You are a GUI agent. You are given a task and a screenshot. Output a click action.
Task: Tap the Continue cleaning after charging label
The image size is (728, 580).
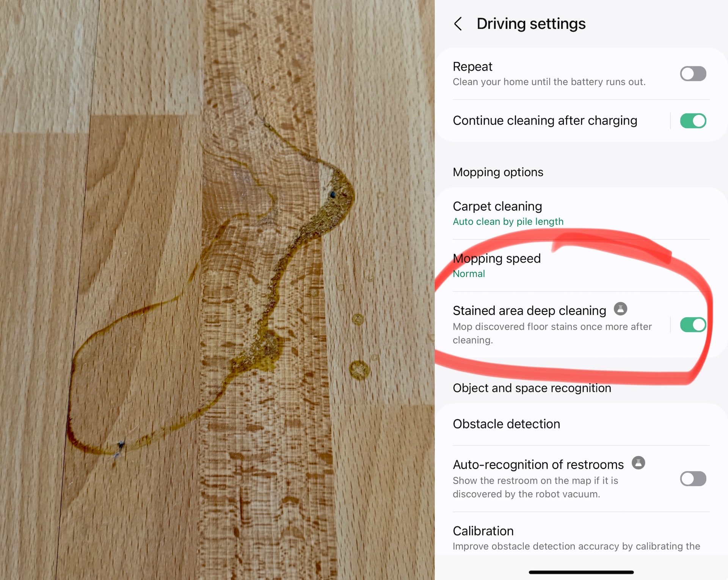545,121
